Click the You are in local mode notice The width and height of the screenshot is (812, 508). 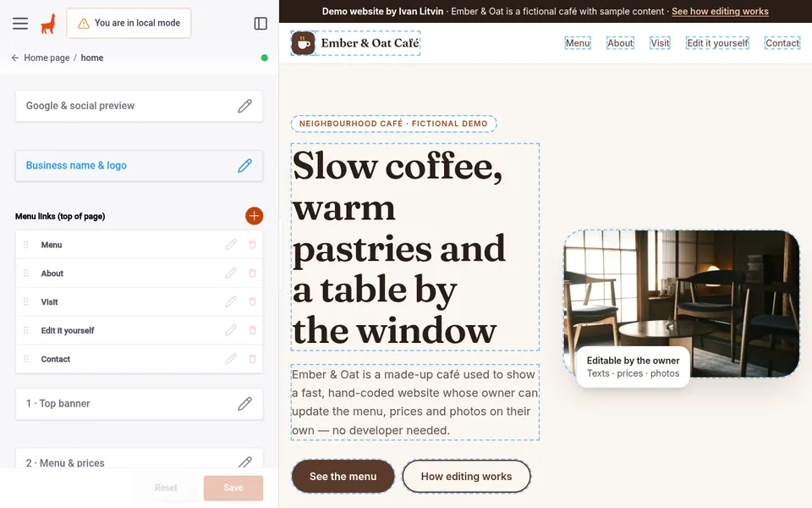click(129, 24)
